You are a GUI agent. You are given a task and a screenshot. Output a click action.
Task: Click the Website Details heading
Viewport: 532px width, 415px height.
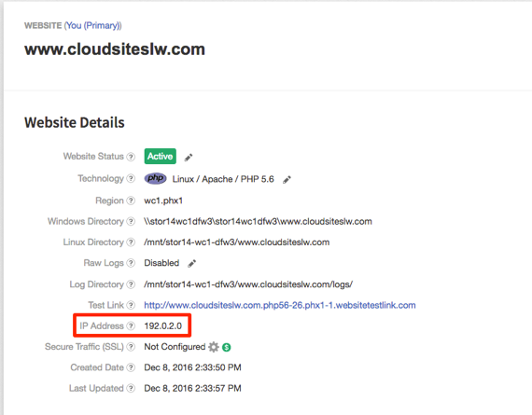click(75, 122)
